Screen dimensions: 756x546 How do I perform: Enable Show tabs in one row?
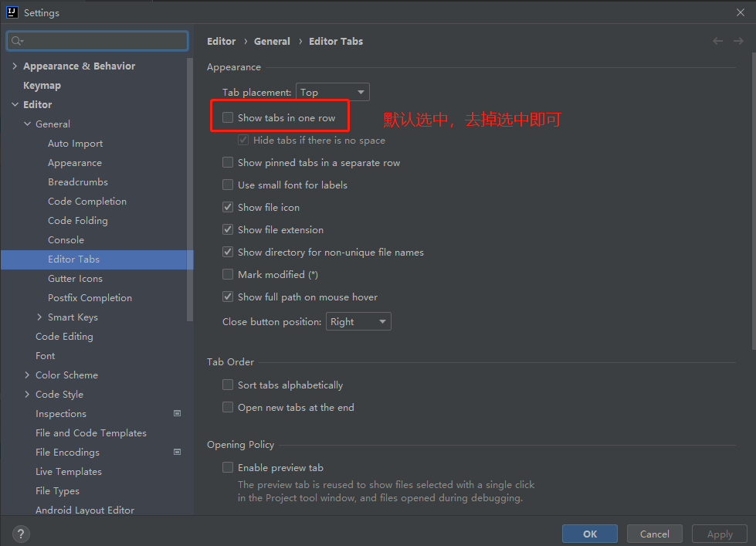[228, 118]
